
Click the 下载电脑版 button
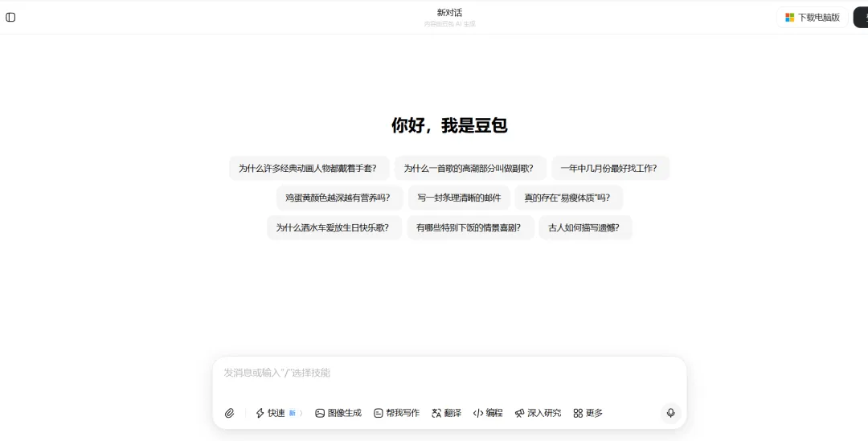pos(812,17)
